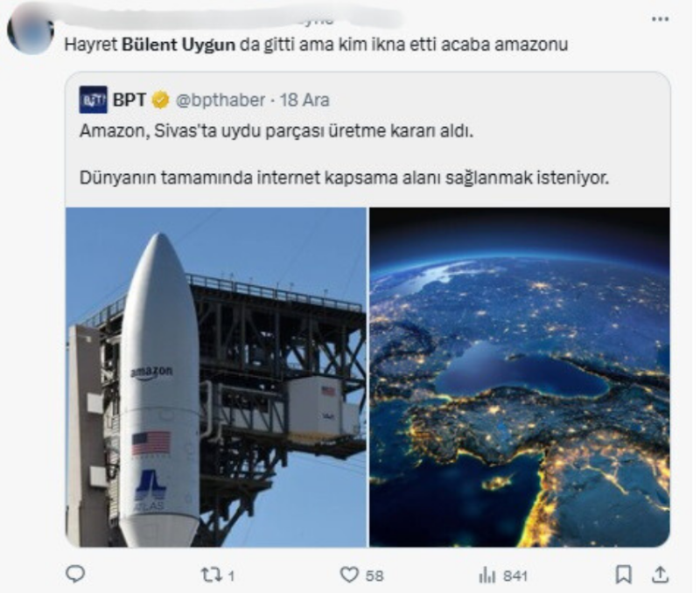Image resolution: width=700 pixels, height=593 pixels.
Task: Click the view count 841
Action: point(515,576)
